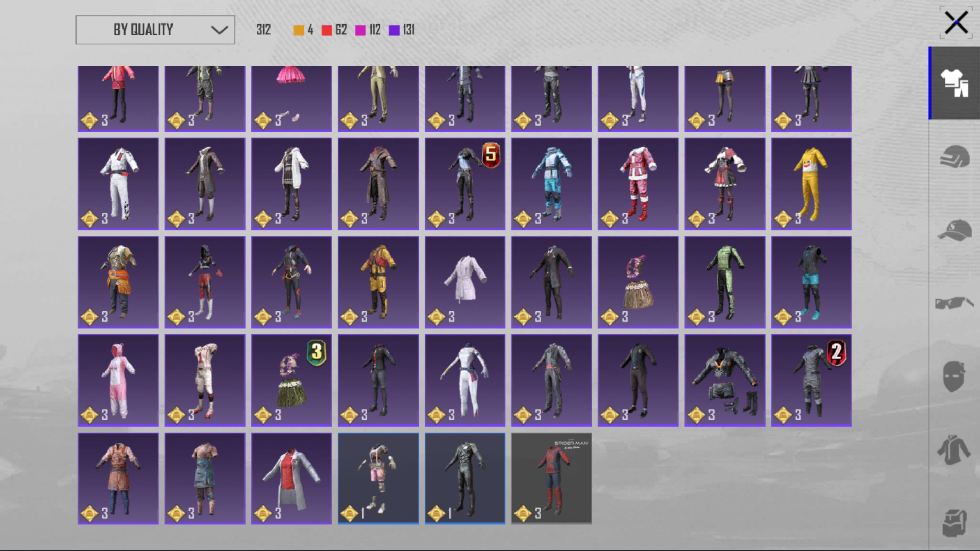
Task: Click the dropdown chevron arrow
Action: (219, 30)
